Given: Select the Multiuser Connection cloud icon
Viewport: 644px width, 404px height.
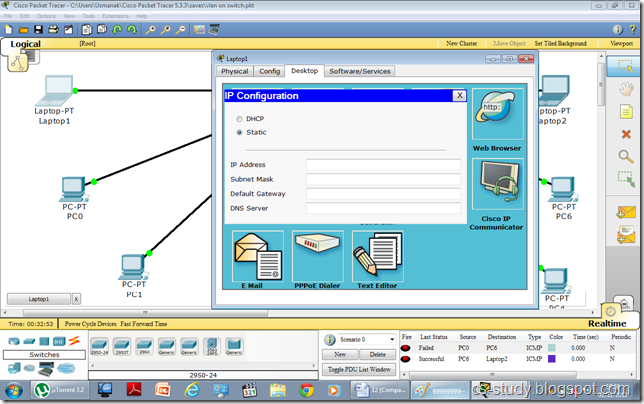Looking at the screenshot, I should click(x=66, y=368).
